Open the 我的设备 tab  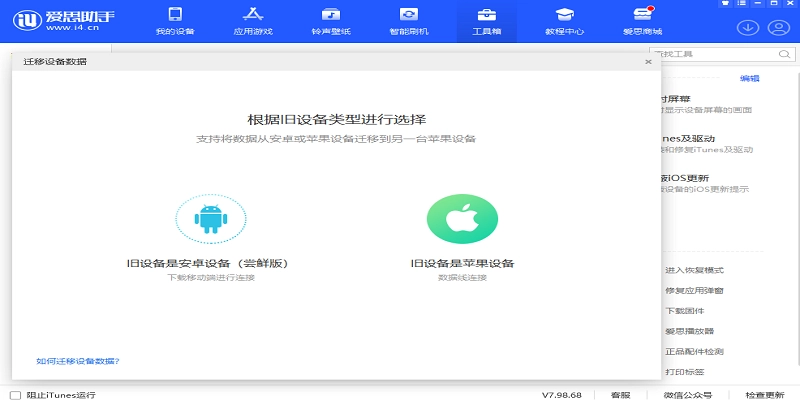174,21
